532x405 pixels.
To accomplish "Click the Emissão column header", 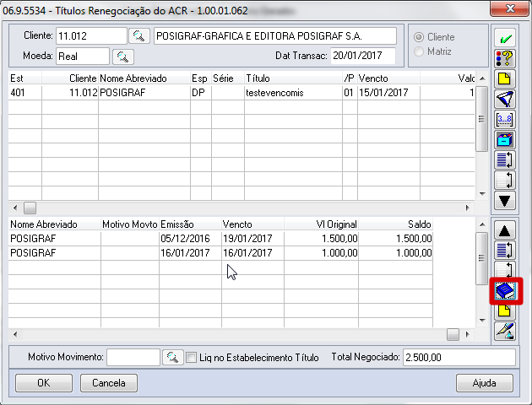I will click(190, 224).
